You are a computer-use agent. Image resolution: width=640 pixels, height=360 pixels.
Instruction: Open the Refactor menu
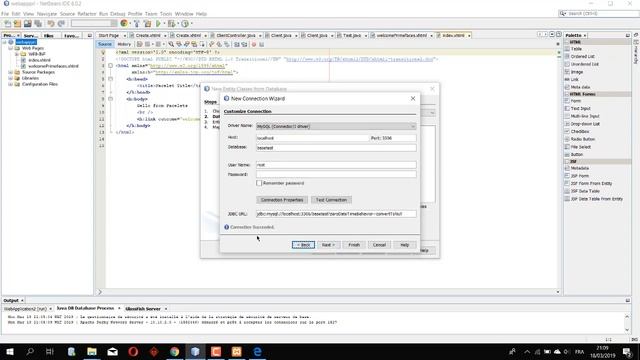(x=87, y=14)
